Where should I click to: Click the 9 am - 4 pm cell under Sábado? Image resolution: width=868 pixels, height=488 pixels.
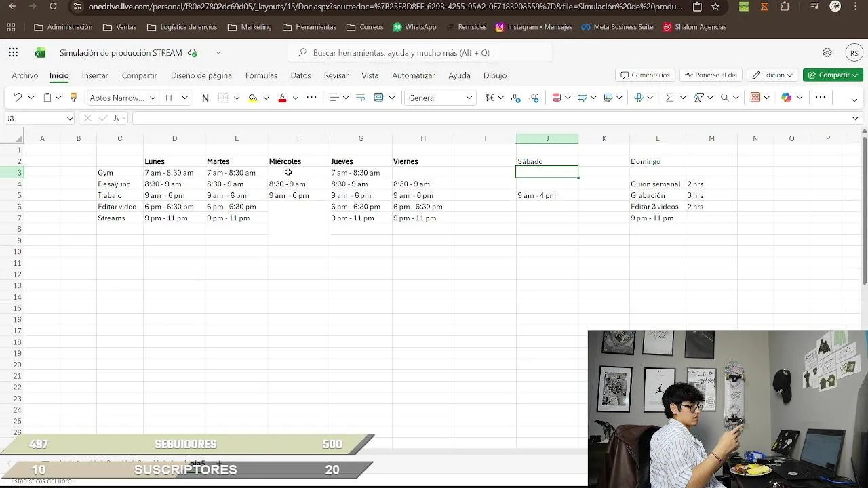coord(547,195)
